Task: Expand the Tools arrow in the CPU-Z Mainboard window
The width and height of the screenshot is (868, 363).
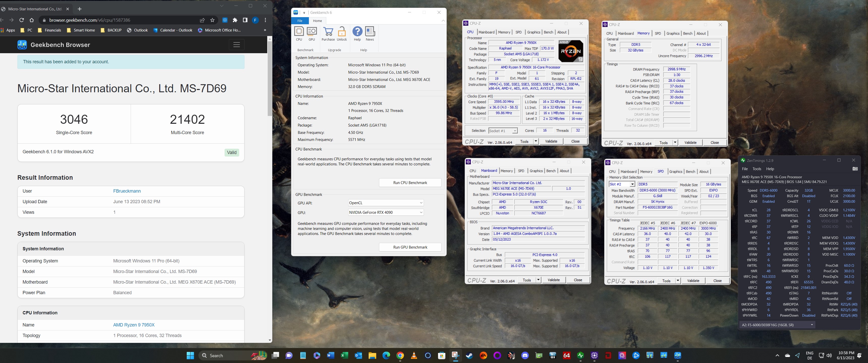Action: tap(538, 280)
